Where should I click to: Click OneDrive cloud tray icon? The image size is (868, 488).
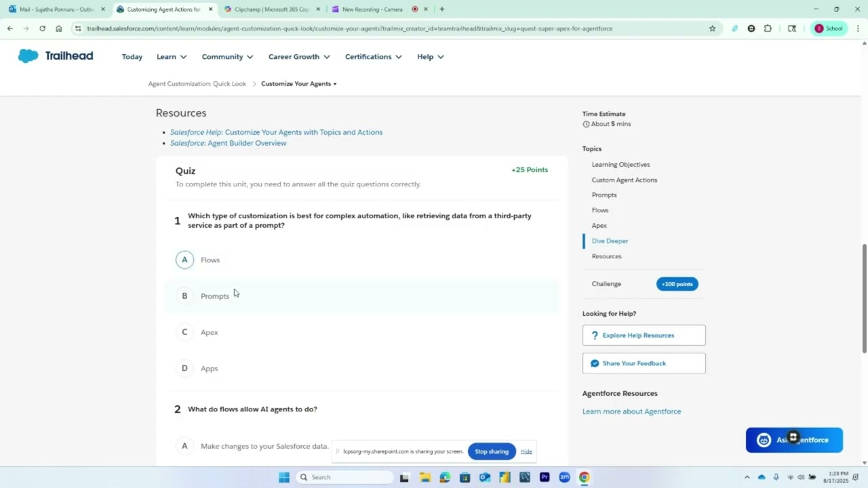point(762,477)
